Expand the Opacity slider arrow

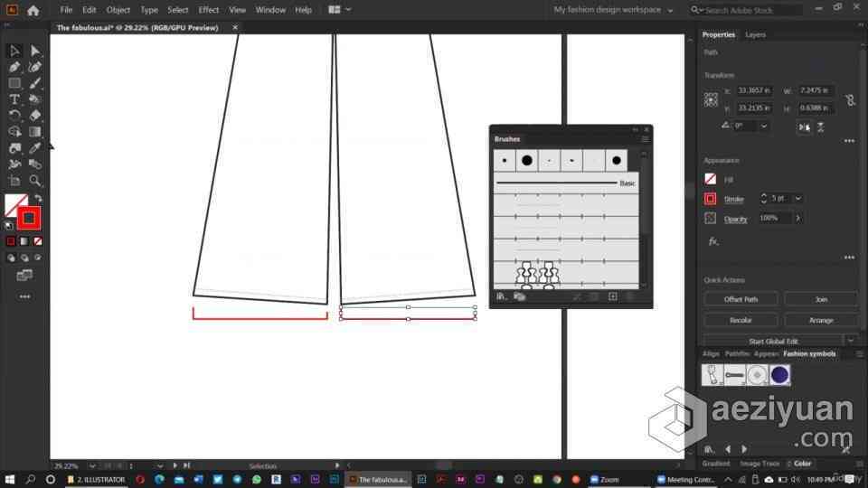pos(797,218)
